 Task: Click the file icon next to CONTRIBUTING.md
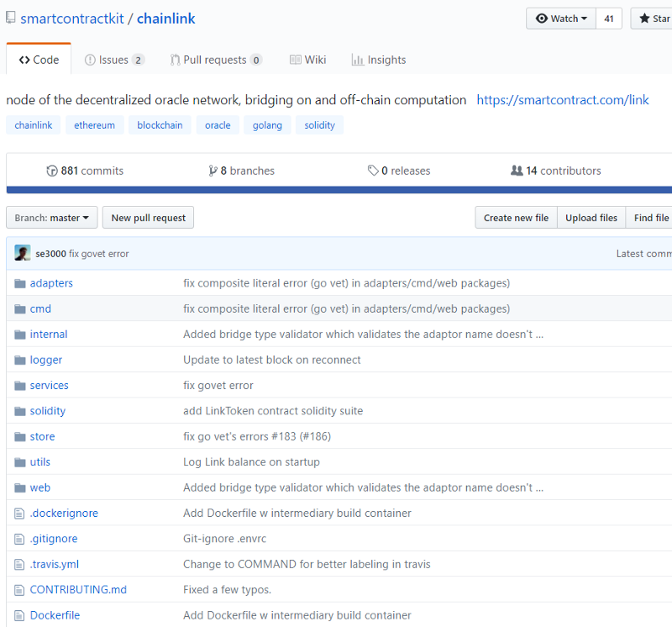(x=19, y=590)
